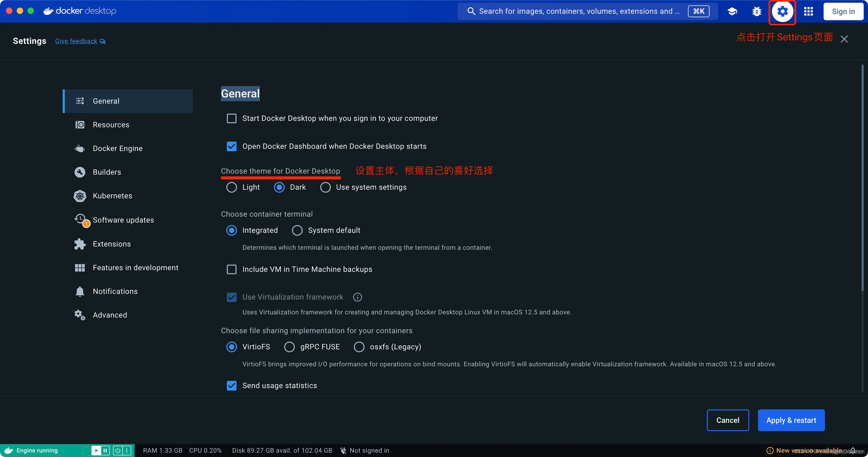Open the Kubernetes settings section
This screenshot has width=868, height=457.
click(112, 196)
